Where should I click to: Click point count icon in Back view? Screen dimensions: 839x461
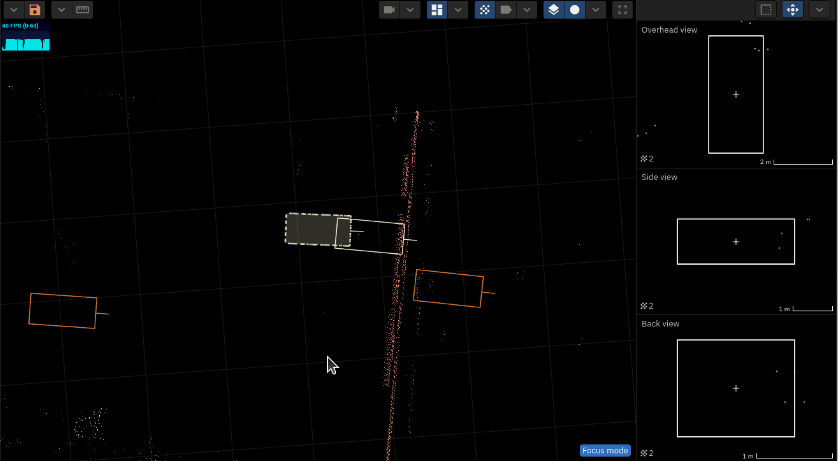click(644, 453)
